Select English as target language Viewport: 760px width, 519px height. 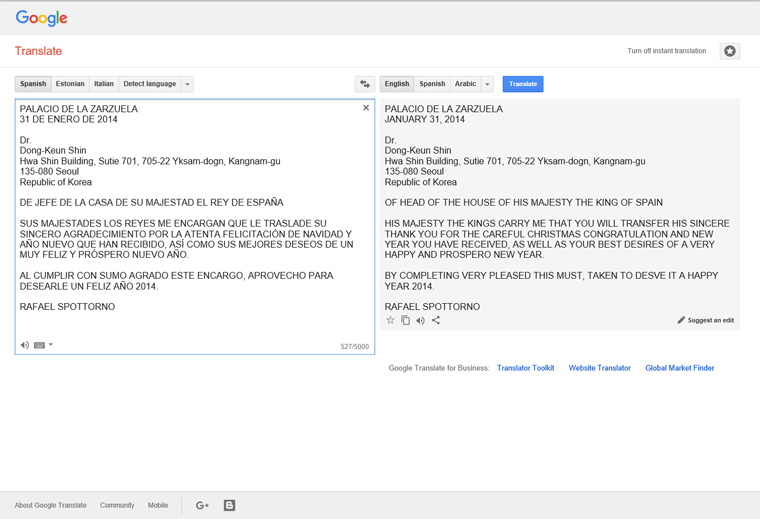pos(397,84)
